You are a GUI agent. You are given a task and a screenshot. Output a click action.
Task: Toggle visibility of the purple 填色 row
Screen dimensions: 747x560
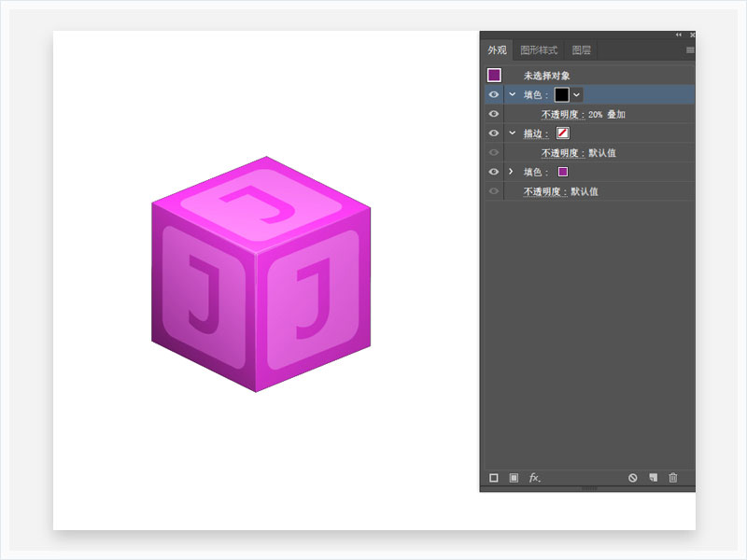tap(494, 172)
